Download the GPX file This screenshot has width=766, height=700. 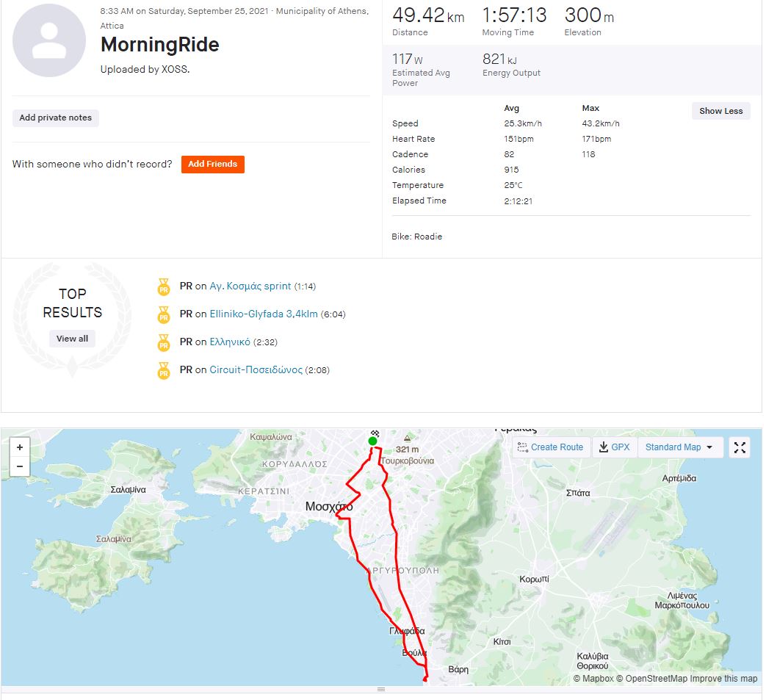click(615, 447)
